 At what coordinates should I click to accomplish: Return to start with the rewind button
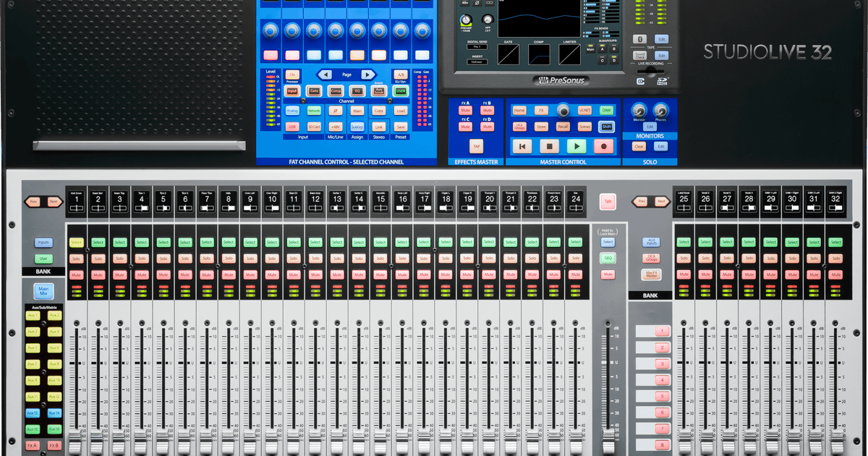[522, 146]
